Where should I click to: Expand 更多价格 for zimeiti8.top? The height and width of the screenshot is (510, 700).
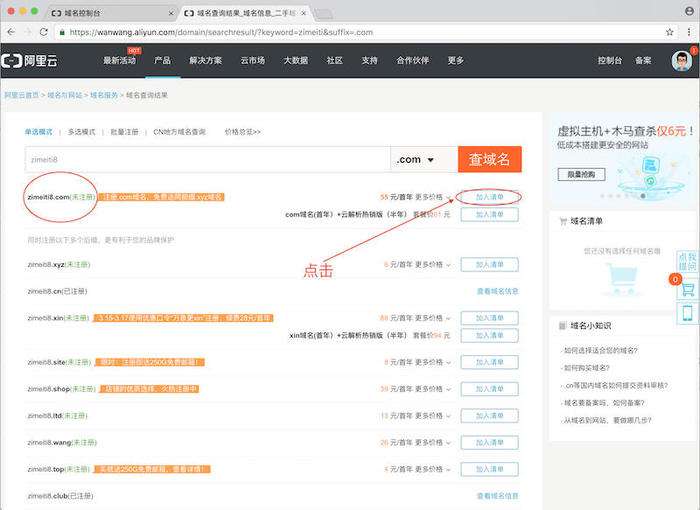click(433, 469)
